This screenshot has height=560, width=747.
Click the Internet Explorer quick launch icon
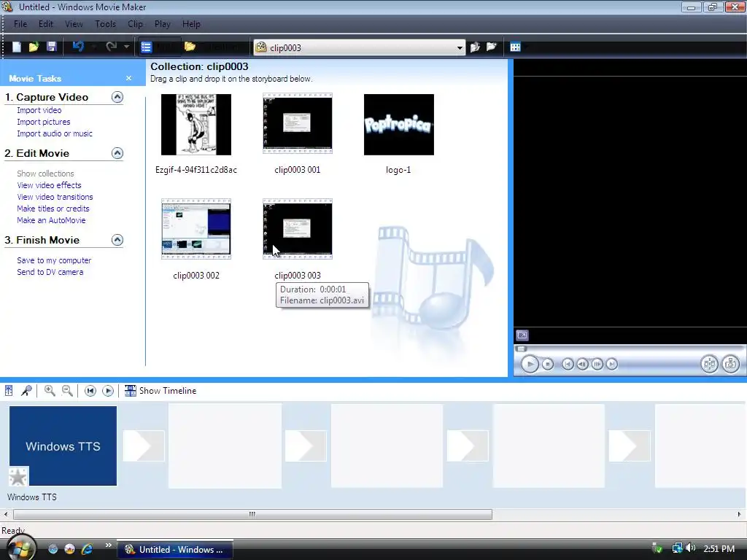point(87,549)
